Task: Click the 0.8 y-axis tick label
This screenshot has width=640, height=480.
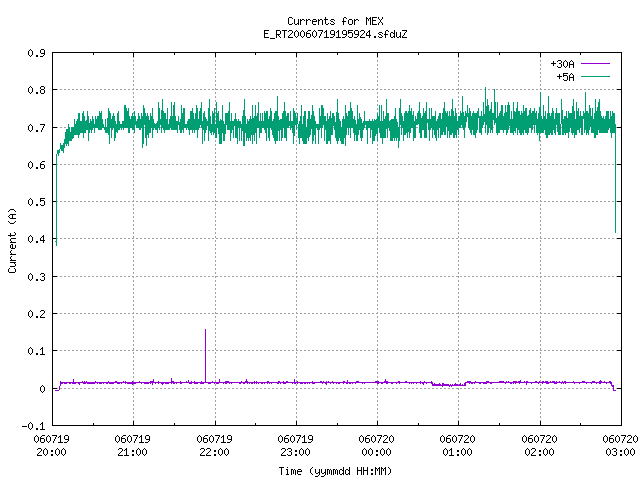Action: (x=36, y=90)
